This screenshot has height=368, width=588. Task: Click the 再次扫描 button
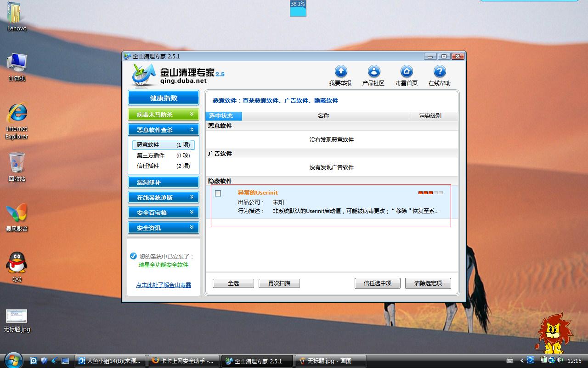pos(279,283)
